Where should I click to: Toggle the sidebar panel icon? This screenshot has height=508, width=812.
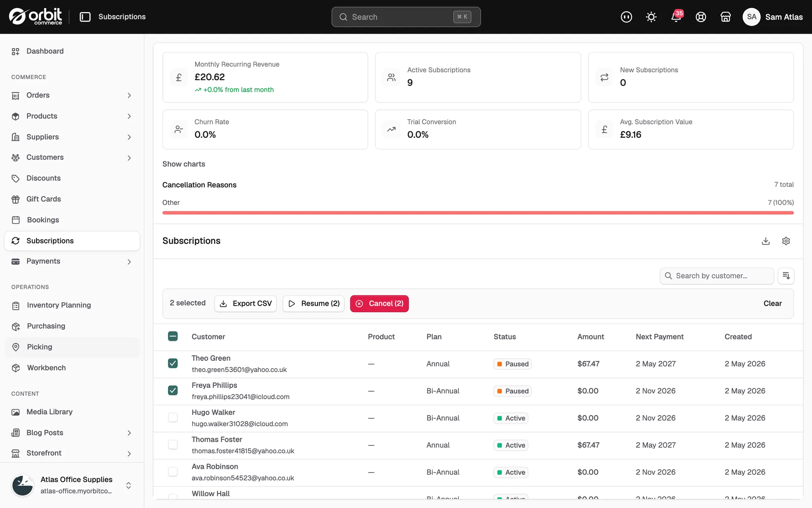[85, 17]
